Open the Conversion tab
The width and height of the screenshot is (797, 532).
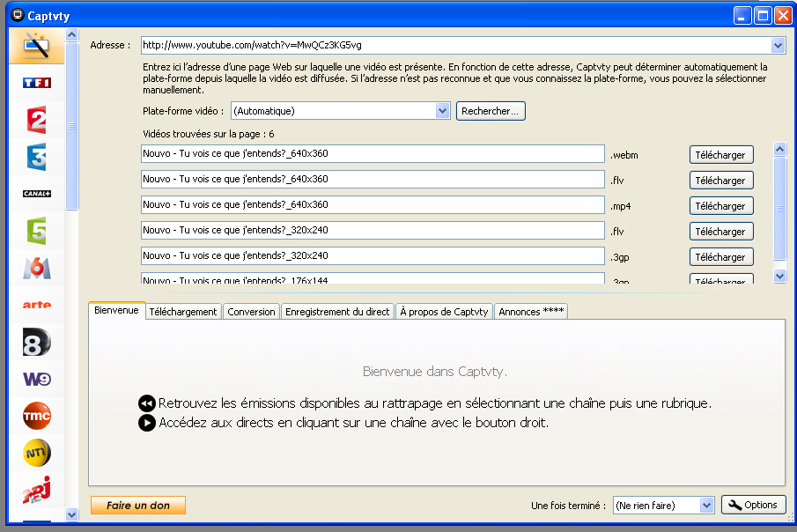tap(251, 312)
